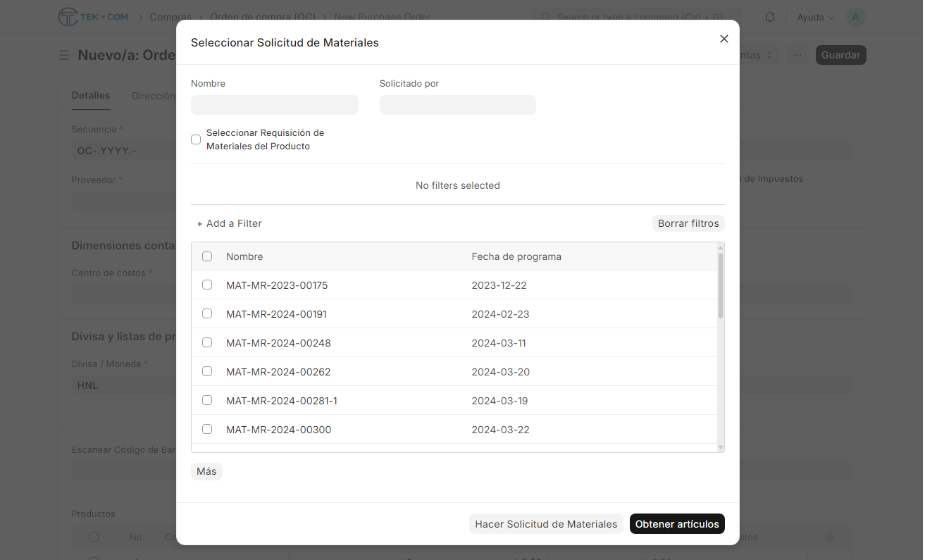Open the three-dots more options menu
The height and width of the screenshot is (560, 925).
(797, 55)
